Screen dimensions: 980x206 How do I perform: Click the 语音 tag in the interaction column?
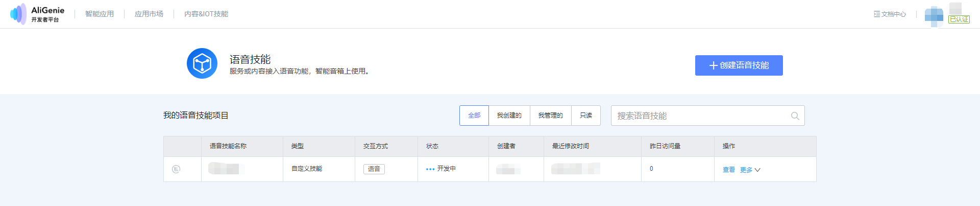tap(374, 169)
